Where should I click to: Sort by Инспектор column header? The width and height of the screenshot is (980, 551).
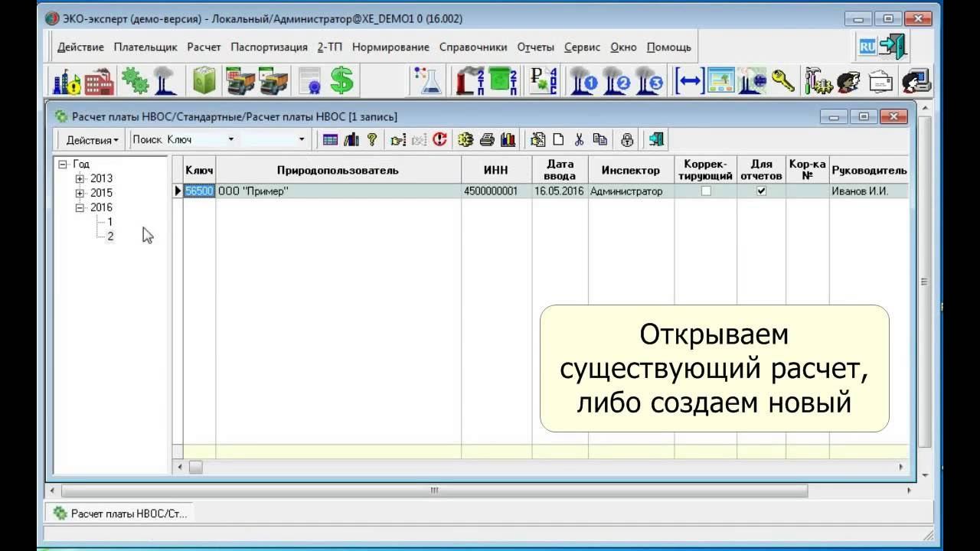pyautogui.click(x=631, y=171)
